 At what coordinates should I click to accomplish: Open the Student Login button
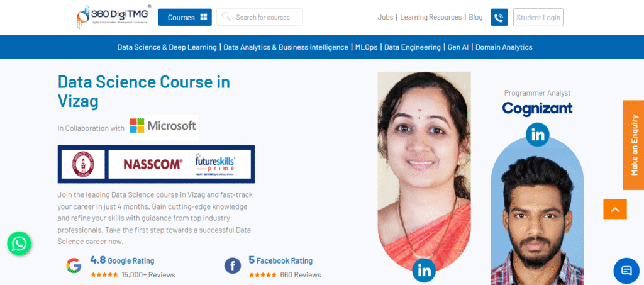[x=538, y=17]
